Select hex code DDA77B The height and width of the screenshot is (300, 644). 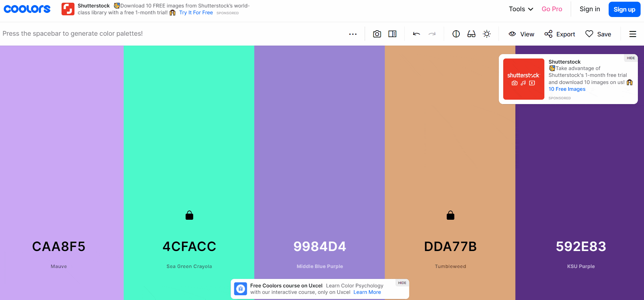click(451, 246)
